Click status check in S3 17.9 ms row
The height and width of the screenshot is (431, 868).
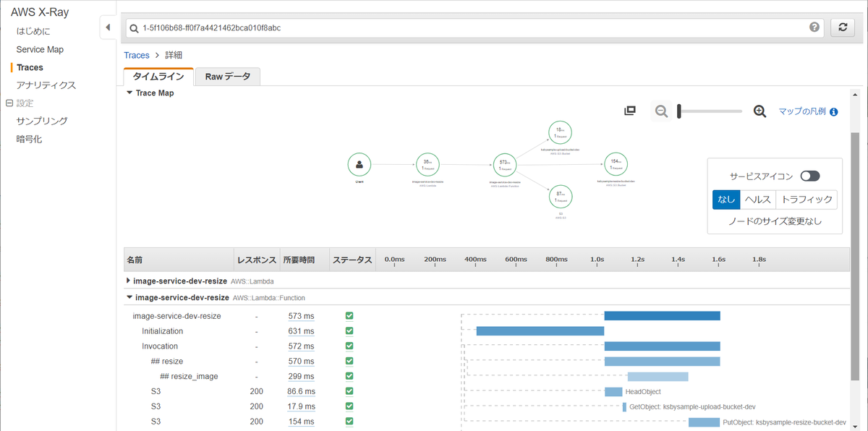[349, 406]
